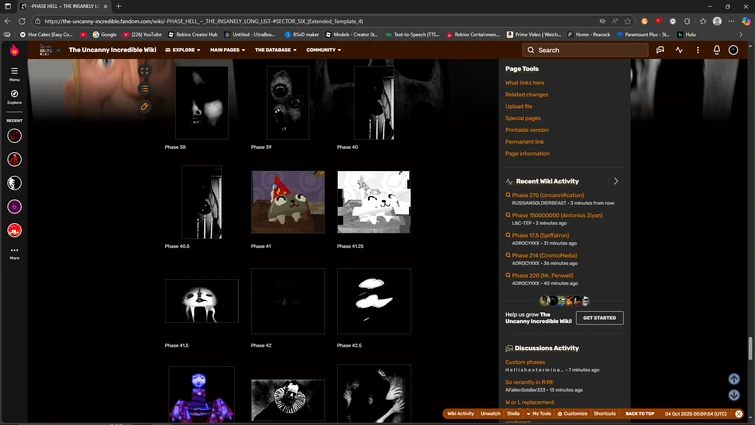Open the Phase 42.5 thumbnail
The width and height of the screenshot is (755, 425).
374,301
